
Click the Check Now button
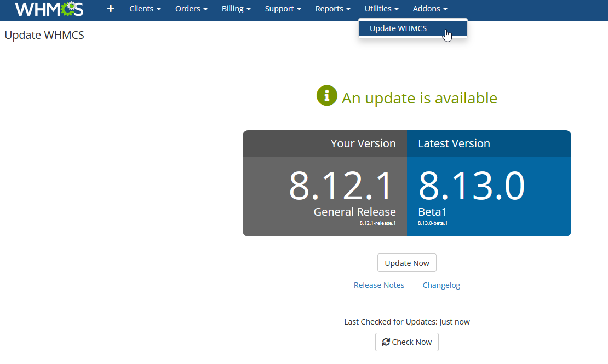pos(407,342)
